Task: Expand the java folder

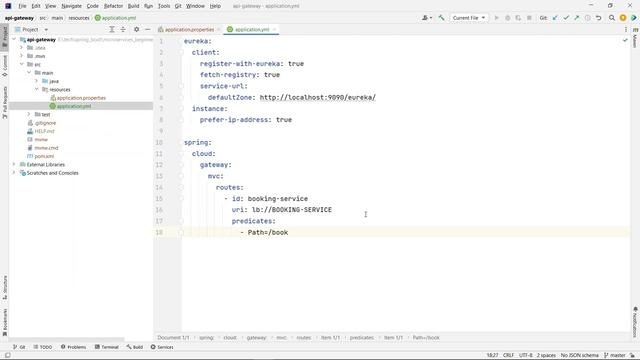Action: click(x=37, y=81)
